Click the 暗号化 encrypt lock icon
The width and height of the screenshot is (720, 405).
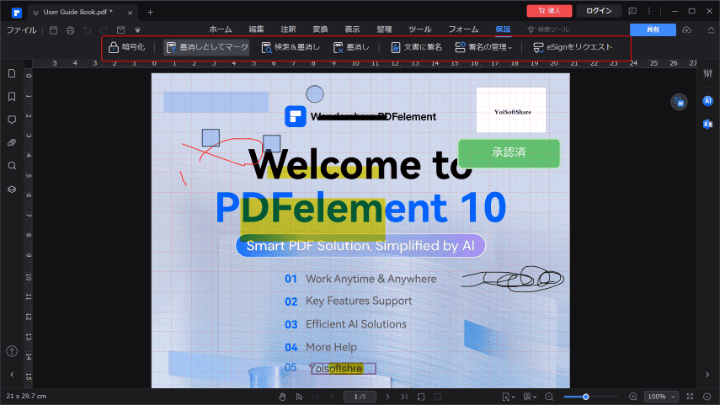(113, 47)
